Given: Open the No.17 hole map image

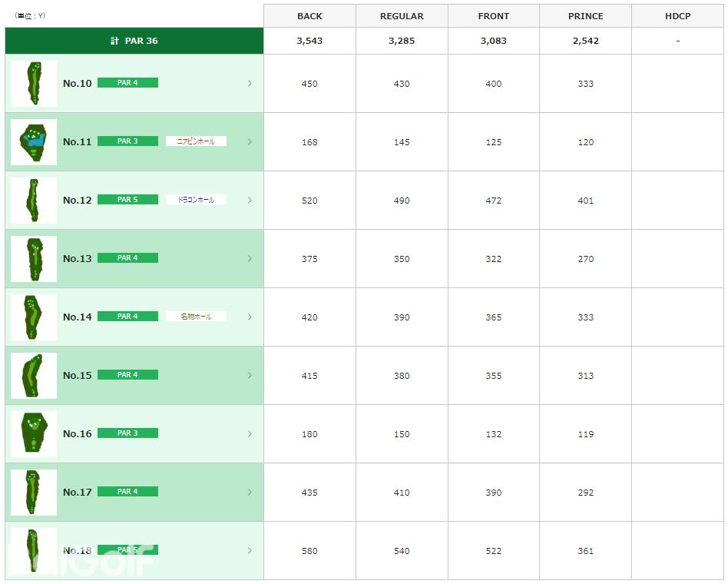Looking at the screenshot, I should (34, 492).
